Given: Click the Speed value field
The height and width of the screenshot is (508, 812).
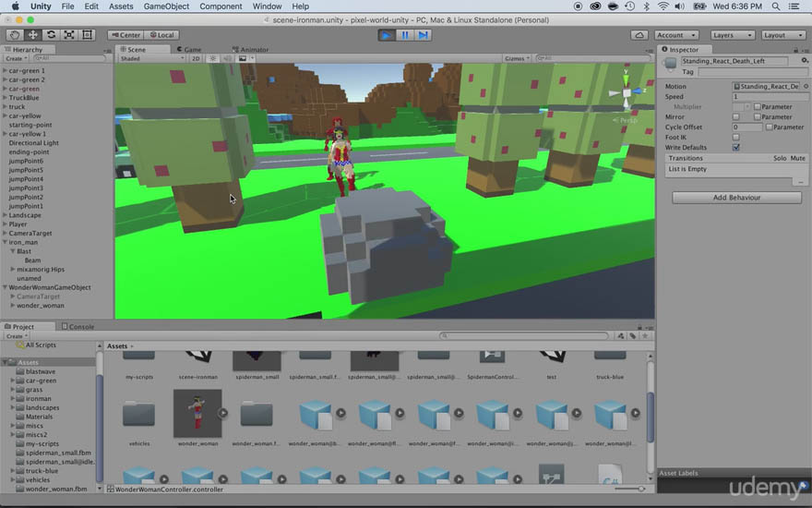Looking at the screenshot, I should 770,97.
